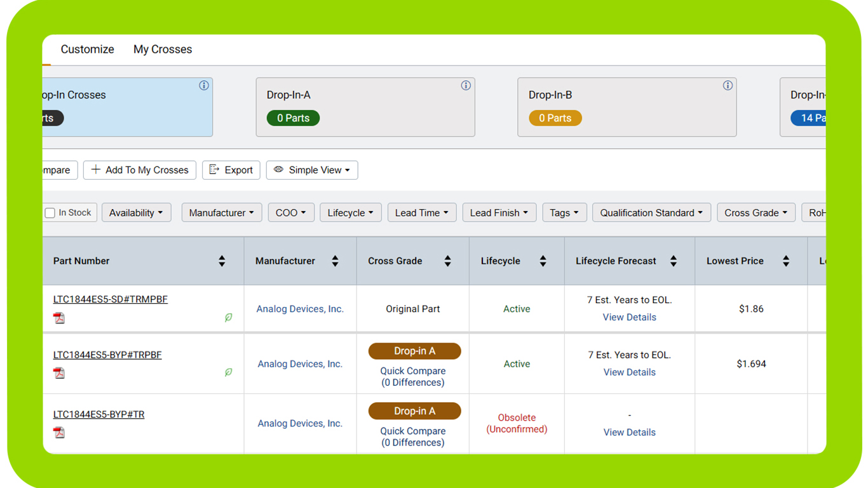Screen dimensions: 868x488
Task: Sort by Manufacturer column arrows
Action: pyautogui.click(x=335, y=261)
